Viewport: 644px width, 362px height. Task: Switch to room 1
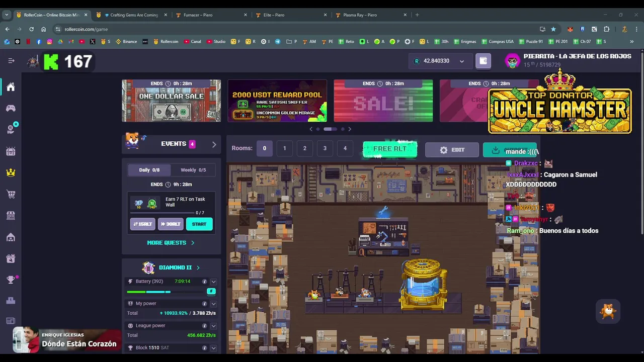[284, 148]
